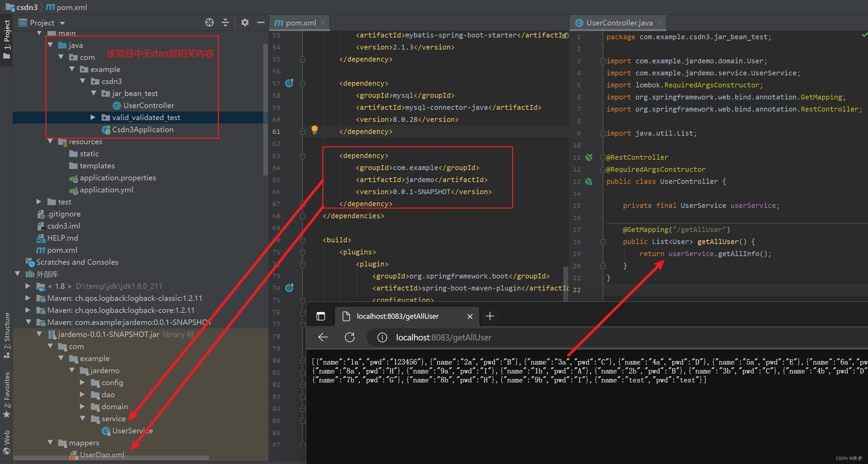Viewport: 868px width, 464px height.
Task: Click the locate/select opened file crosshair icon
Action: click(209, 23)
